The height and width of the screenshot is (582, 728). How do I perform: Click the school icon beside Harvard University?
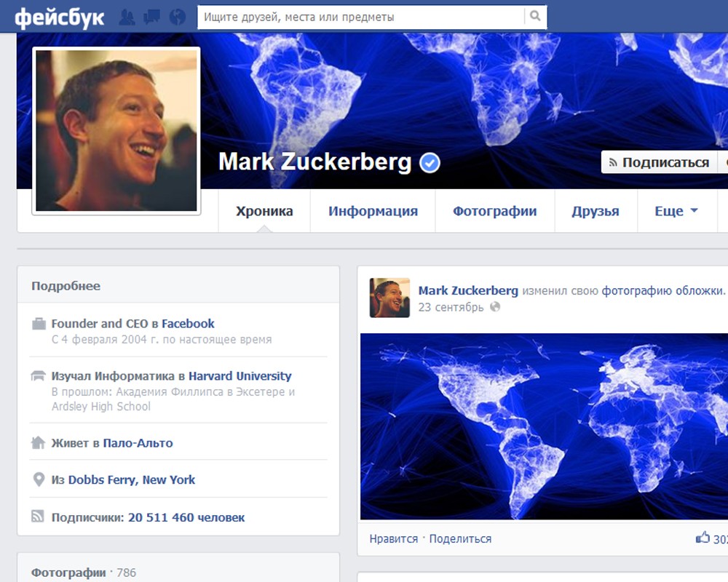point(39,375)
